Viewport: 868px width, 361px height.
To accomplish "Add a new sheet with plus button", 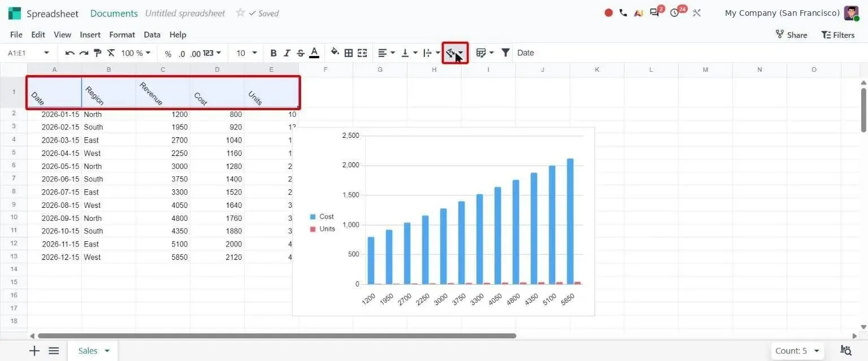I will 34,351.
